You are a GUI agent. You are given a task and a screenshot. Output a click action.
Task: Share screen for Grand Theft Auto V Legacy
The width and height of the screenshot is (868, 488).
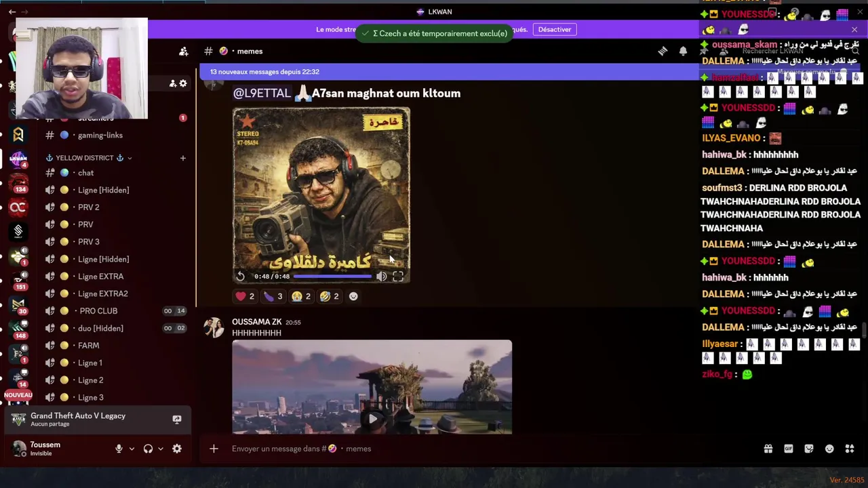[177, 419]
